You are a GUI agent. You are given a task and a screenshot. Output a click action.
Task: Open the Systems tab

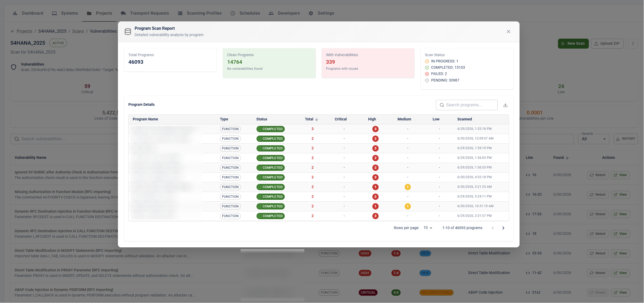click(x=65, y=13)
